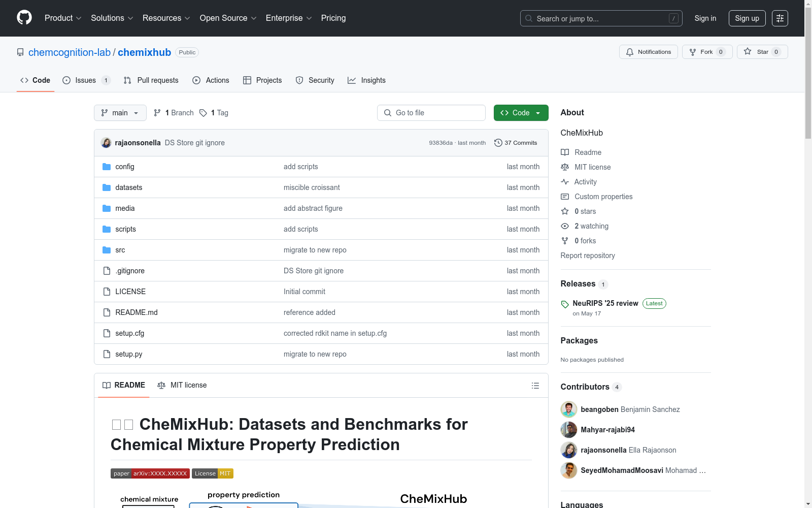Select the datasets folder icon
Screen dimensions: 812x508
tap(107, 187)
